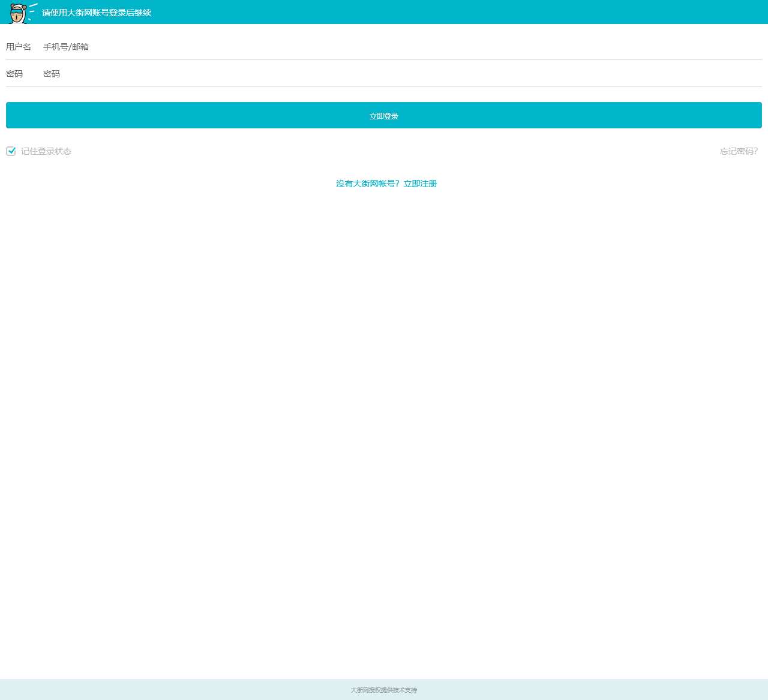Click the 请使用大街网账号登录后继续 header title
Screen dimensions: 768x700
point(97,13)
